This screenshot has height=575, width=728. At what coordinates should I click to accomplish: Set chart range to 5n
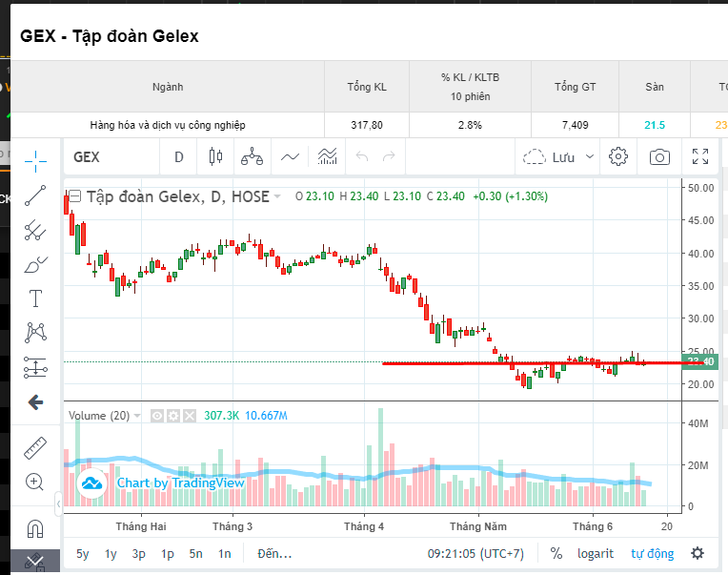[x=195, y=554]
